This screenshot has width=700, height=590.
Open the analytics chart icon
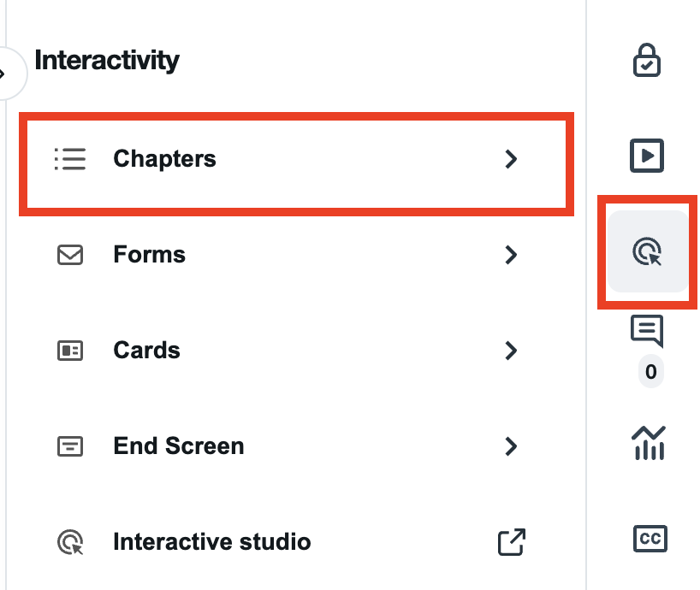click(648, 443)
